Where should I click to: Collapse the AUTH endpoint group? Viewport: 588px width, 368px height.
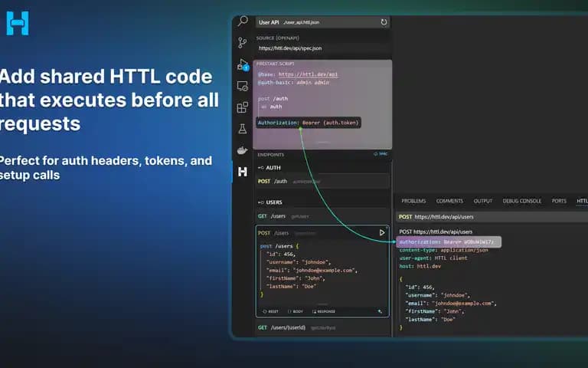point(269,168)
